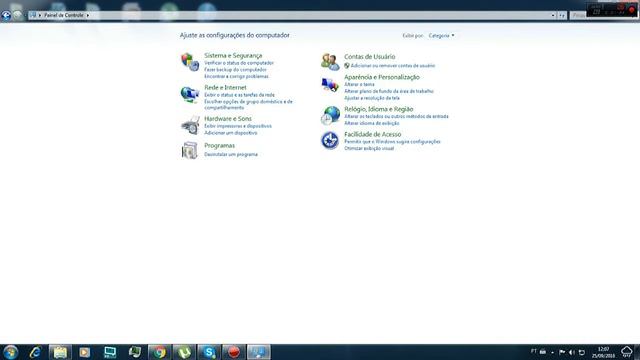640x360 pixels.
Task: Click the Control Panel taskbar button
Action: [259, 352]
